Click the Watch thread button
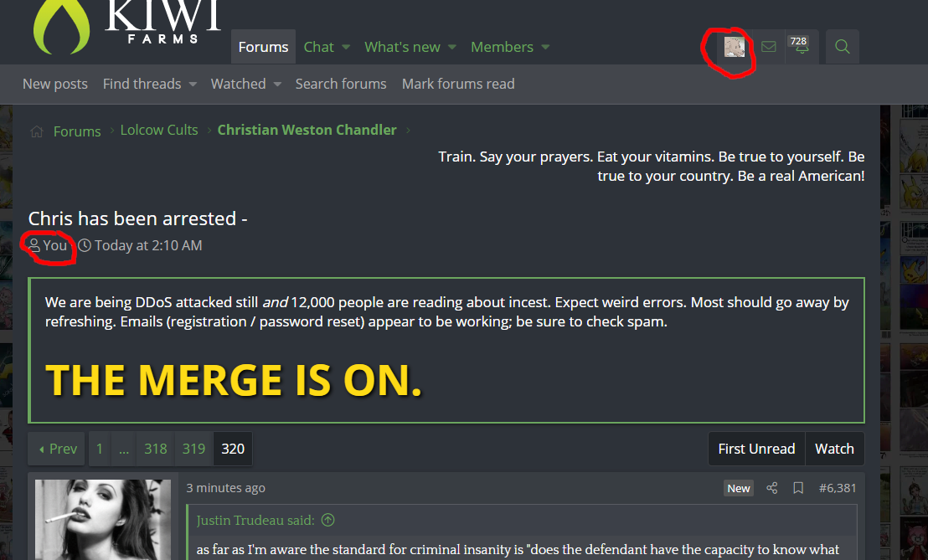 834,449
